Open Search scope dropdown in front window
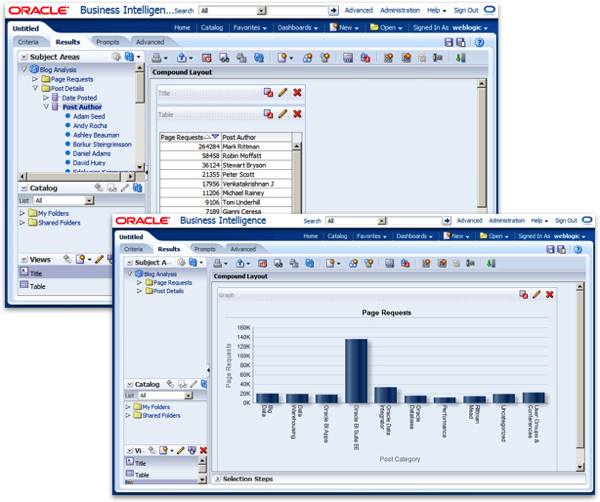Viewport: 600px width, 502px height. (x=382, y=221)
